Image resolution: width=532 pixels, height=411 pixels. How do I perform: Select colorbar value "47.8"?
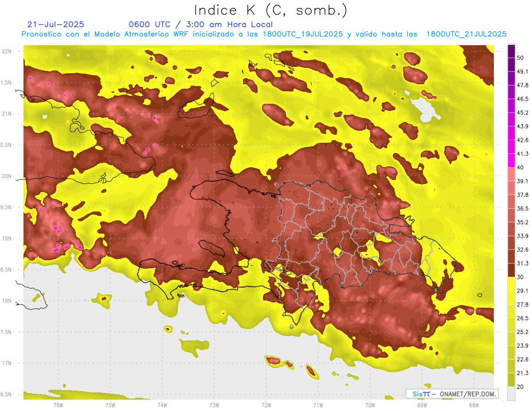(x=523, y=85)
